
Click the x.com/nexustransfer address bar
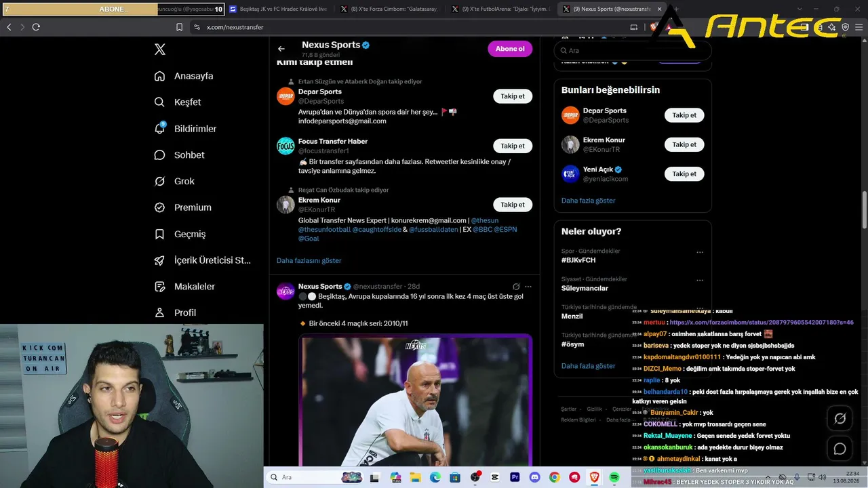point(235,27)
